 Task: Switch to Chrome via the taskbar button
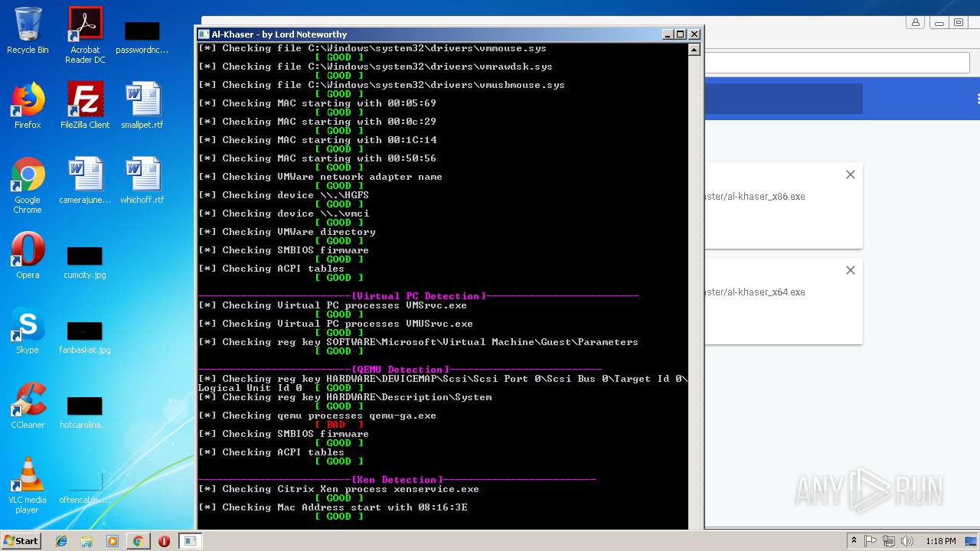(x=139, y=541)
